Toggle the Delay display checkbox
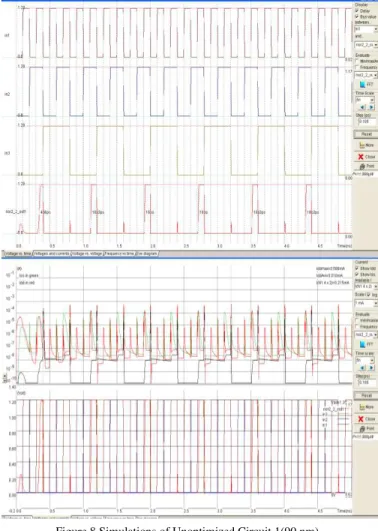This screenshot has width=378, height=531. point(357,11)
